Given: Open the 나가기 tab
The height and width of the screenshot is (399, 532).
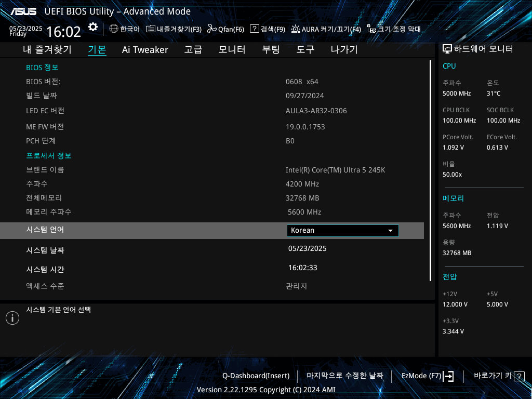Looking at the screenshot, I should tap(344, 49).
